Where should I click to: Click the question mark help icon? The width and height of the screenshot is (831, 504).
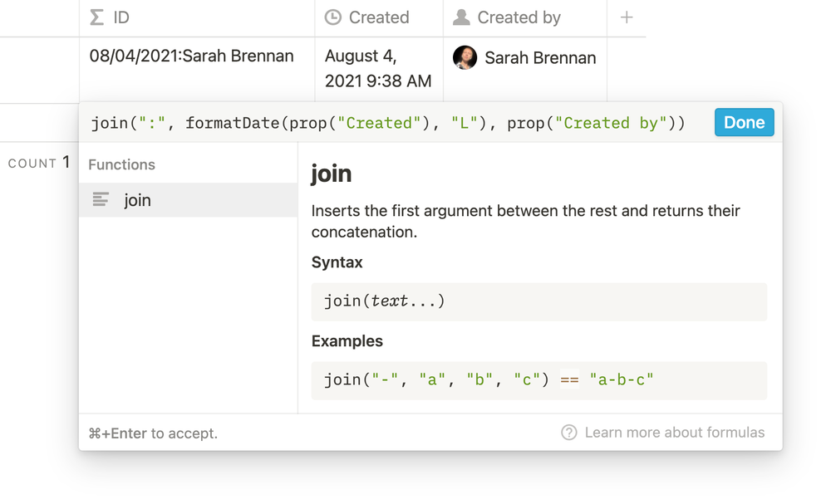[569, 433]
